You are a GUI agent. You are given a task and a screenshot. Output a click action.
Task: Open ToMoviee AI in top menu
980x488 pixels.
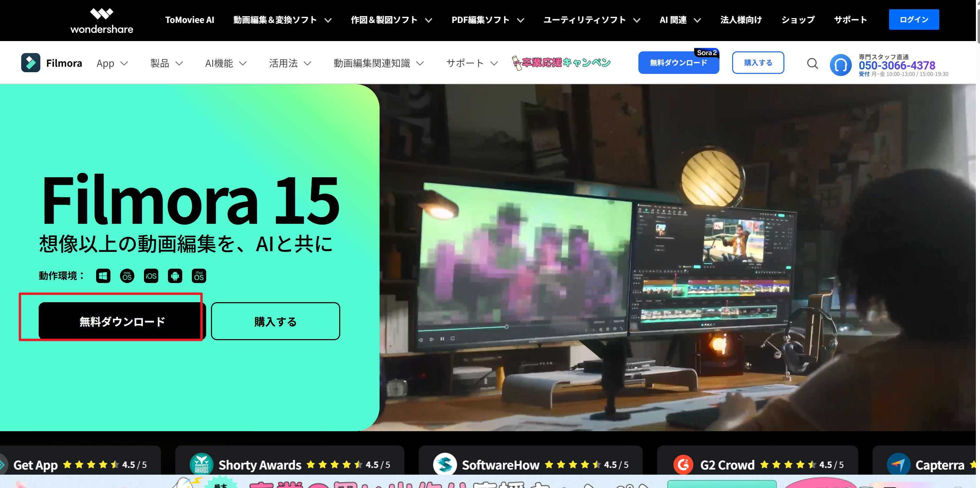coord(189,20)
